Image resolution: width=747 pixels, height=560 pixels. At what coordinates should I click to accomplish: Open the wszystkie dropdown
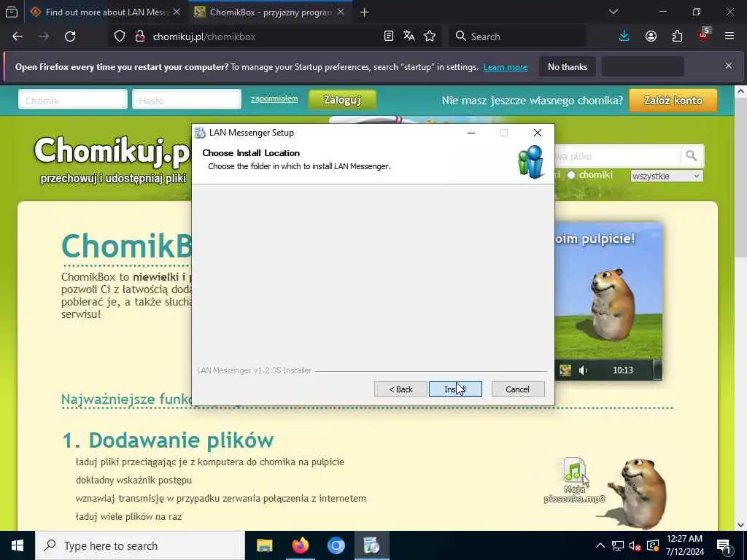(666, 176)
